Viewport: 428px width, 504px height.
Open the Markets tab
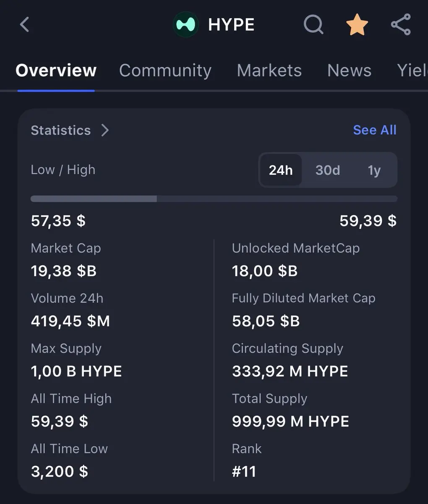click(269, 71)
